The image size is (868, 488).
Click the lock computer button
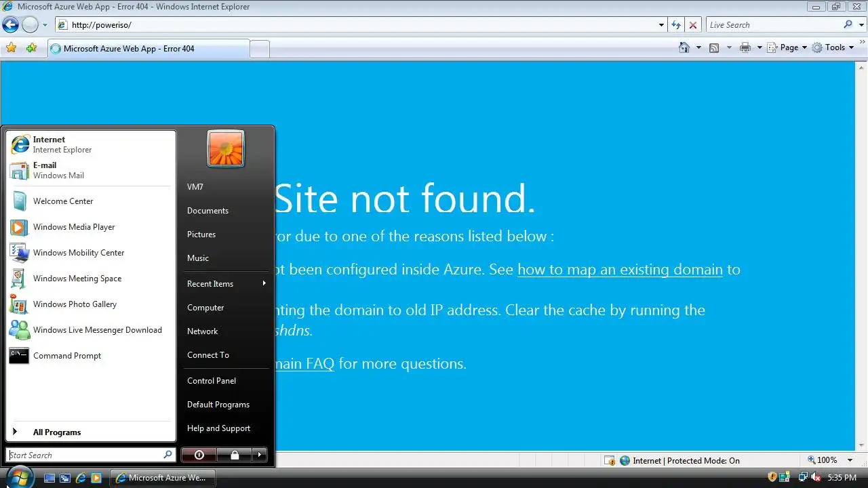[235, 455]
